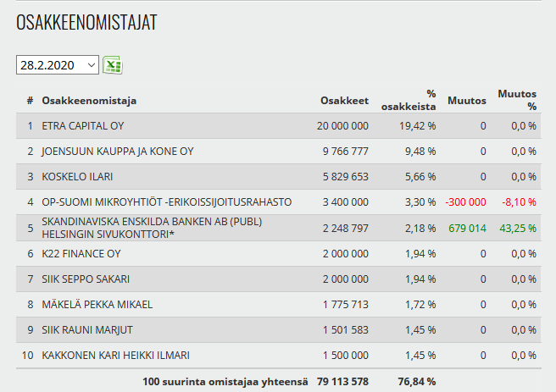Click the Muutos % column header
556x392 pixels.
click(x=517, y=101)
